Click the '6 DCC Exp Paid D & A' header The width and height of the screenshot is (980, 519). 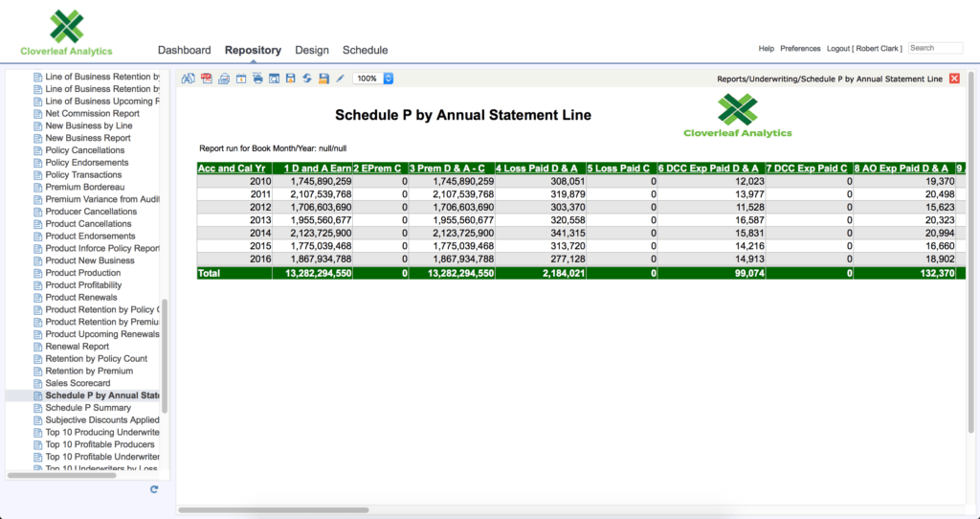pyautogui.click(x=711, y=169)
